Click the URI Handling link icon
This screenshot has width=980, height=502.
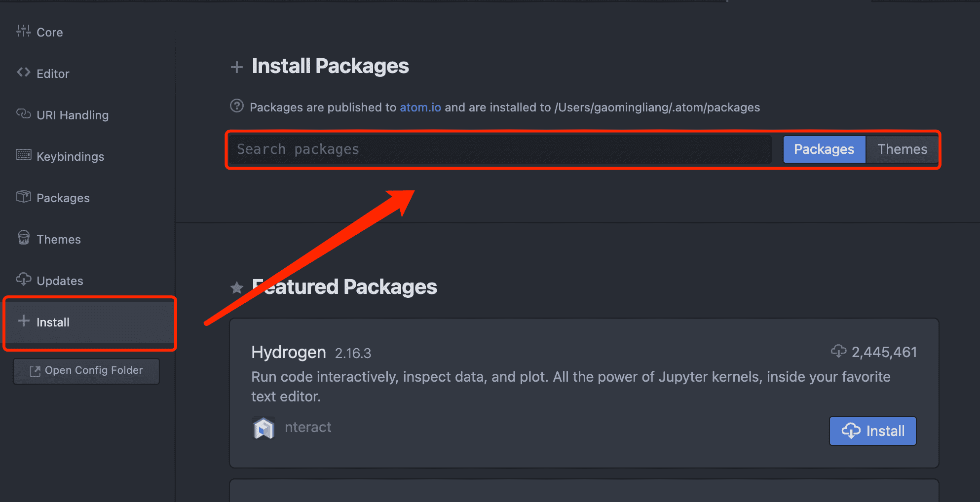(x=23, y=114)
